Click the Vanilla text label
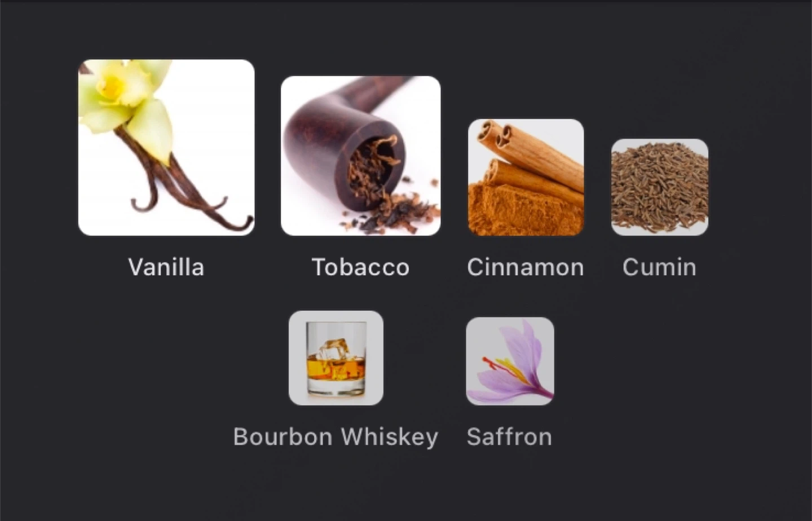Image resolution: width=812 pixels, height=521 pixels. (x=166, y=267)
